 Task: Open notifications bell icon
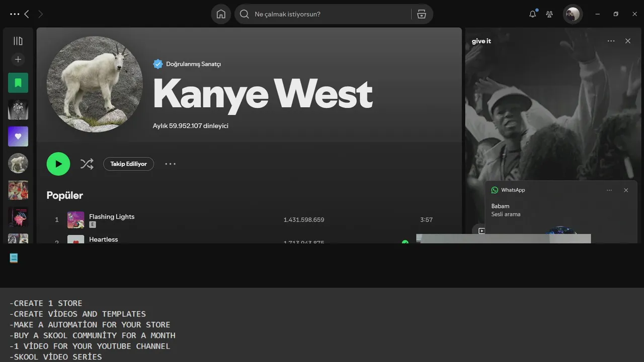[x=533, y=14]
